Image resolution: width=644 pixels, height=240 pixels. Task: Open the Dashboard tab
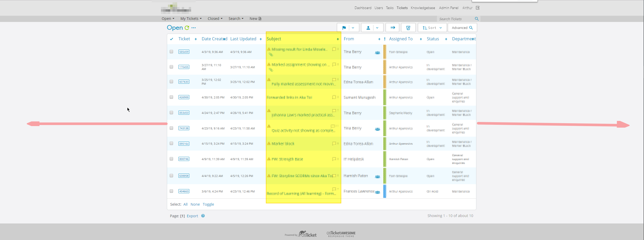click(363, 8)
